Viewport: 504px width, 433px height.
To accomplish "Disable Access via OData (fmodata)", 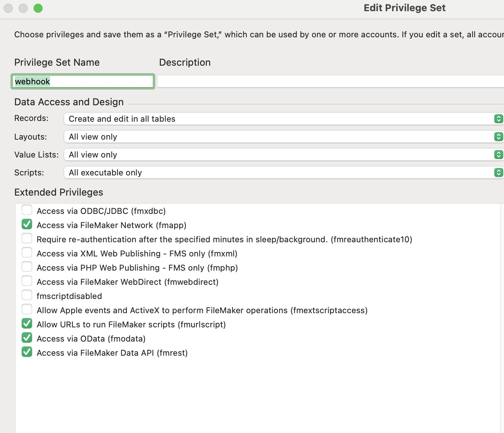I will point(27,338).
